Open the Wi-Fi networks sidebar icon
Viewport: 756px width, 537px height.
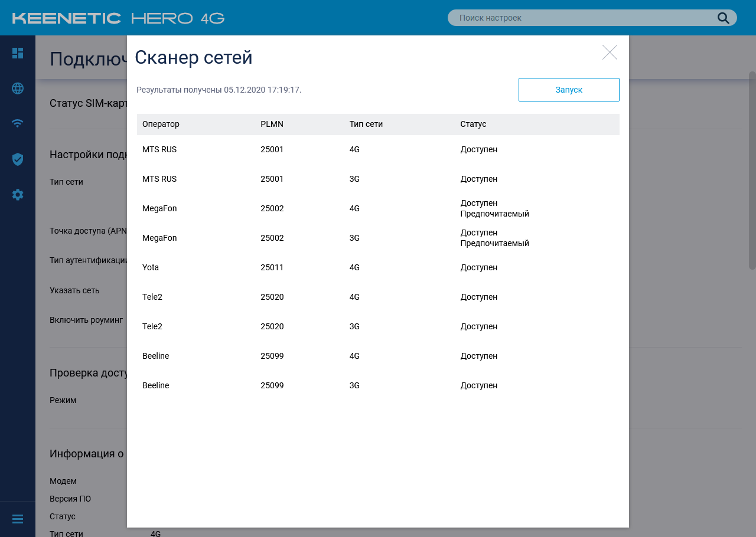click(18, 123)
